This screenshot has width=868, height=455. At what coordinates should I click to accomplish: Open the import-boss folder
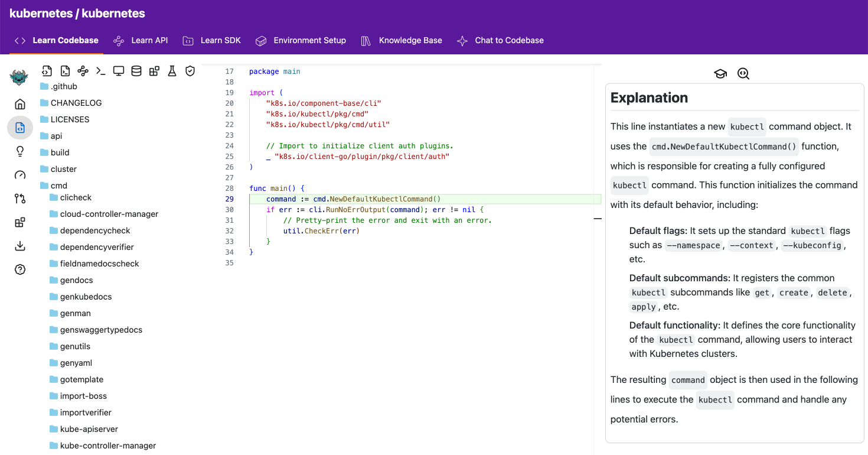(78, 396)
